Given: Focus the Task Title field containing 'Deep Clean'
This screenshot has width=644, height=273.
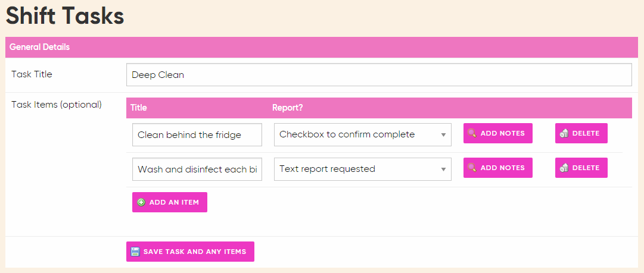Looking at the screenshot, I should (x=379, y=74).
